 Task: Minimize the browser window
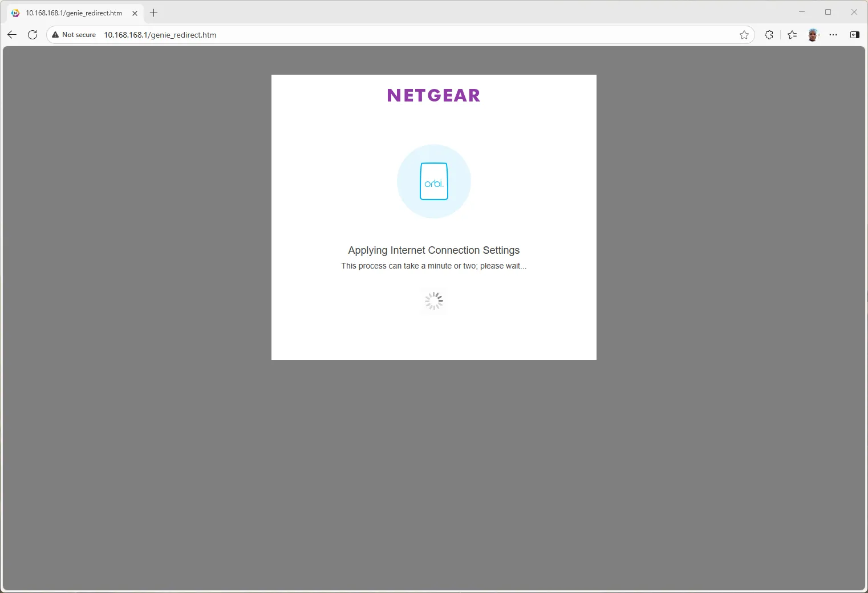tap(802, 12)
